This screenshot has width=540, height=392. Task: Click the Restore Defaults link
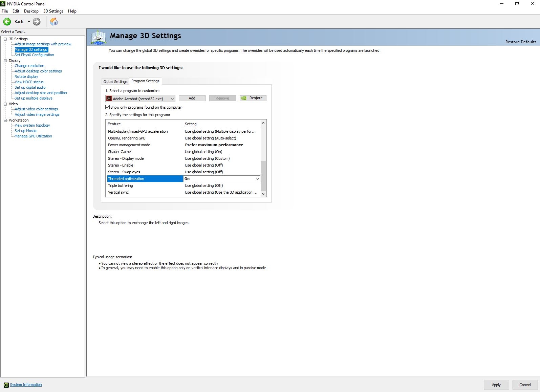click(x=520, y=42)
